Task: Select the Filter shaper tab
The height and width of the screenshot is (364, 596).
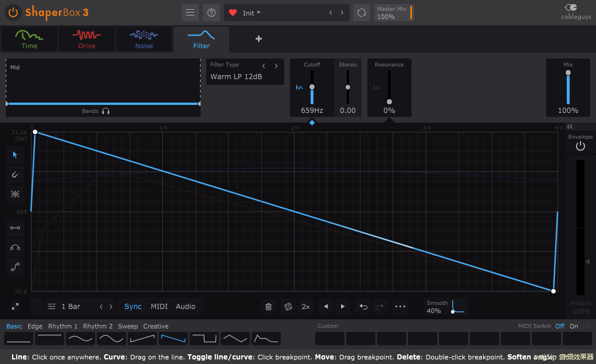Action: coord(202,40)
